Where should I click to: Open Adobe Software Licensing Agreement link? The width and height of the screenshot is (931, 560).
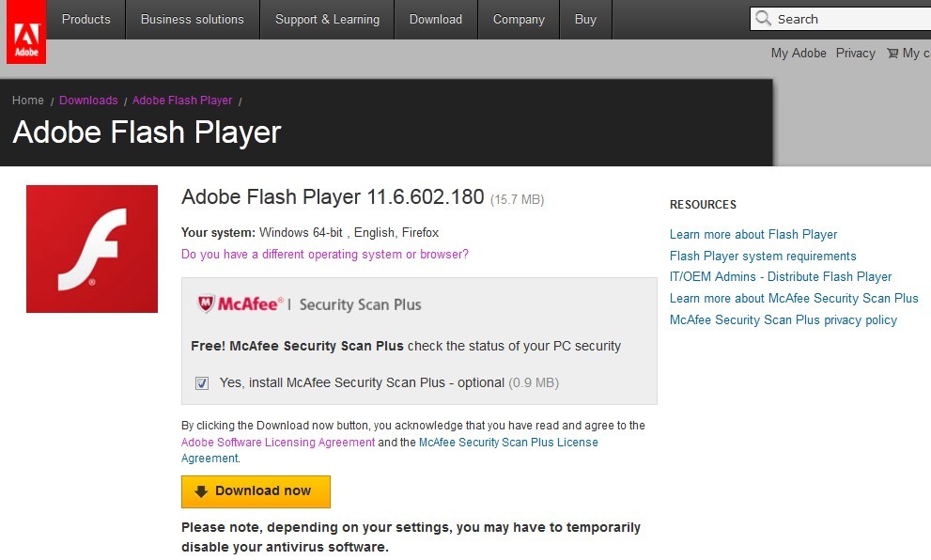pos(278,443)
